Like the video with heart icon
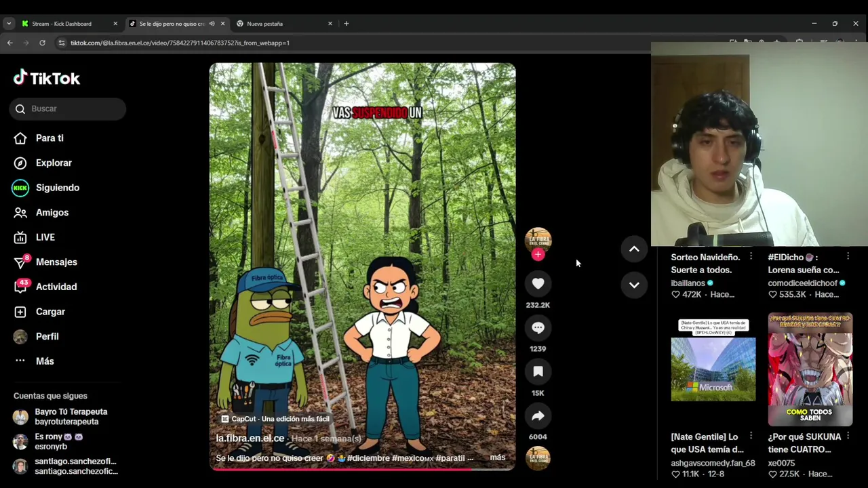This screenshot has height=488, width=868. pyautogui.click(x=538, y=284)
